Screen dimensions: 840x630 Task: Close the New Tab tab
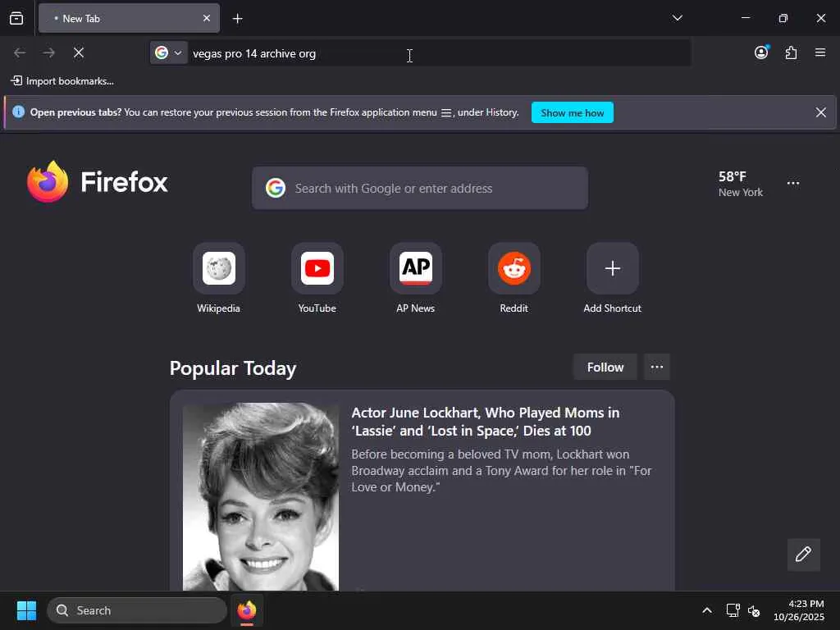click(206, 18)
